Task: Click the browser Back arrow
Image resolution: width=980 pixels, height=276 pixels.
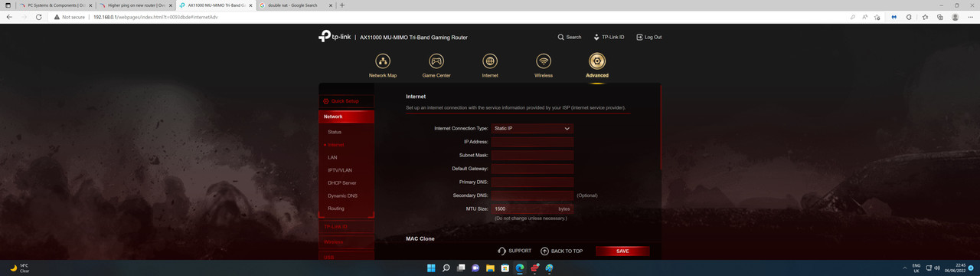Action: pos(9,17)
